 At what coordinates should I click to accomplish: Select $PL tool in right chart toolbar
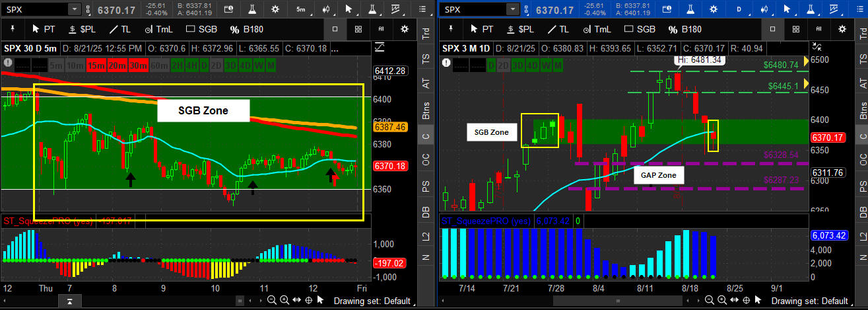point(520,29)
